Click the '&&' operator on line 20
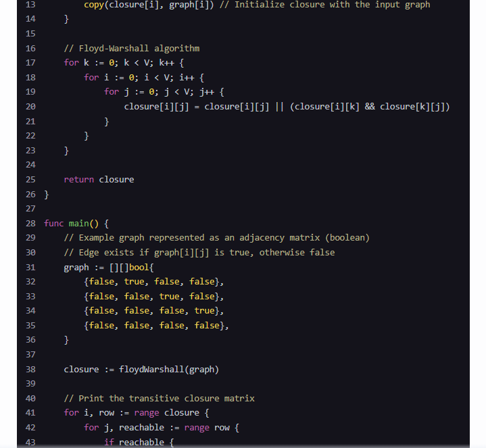 (370, 107)
